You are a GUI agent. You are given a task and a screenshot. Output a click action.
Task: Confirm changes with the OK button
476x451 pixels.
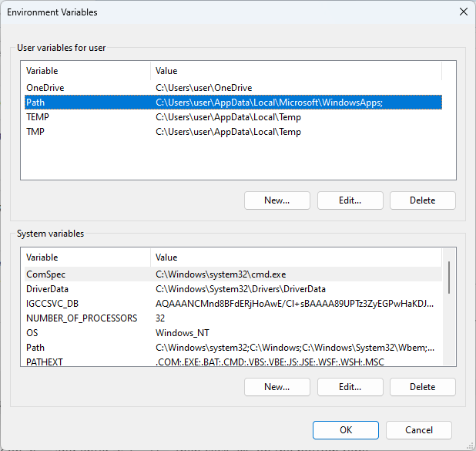coord(346,430)
